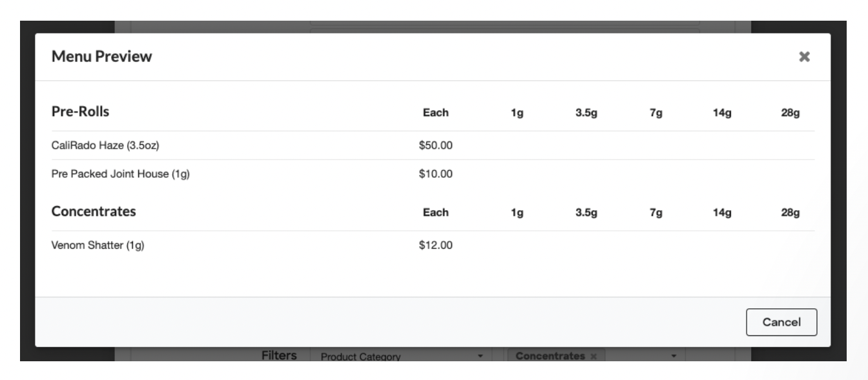Remove the Concentrates filter tag
This screenshot has height=380, width=868.
[x=593, y=356]
